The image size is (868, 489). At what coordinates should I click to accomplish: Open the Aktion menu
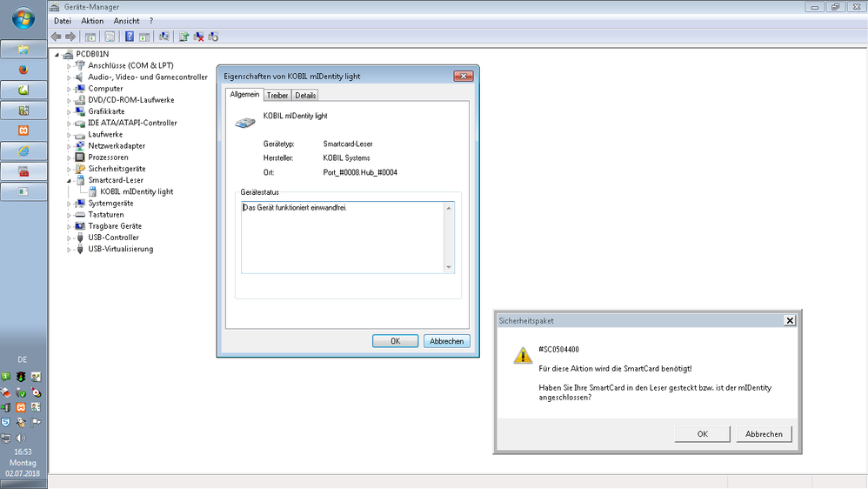point(92,21)
